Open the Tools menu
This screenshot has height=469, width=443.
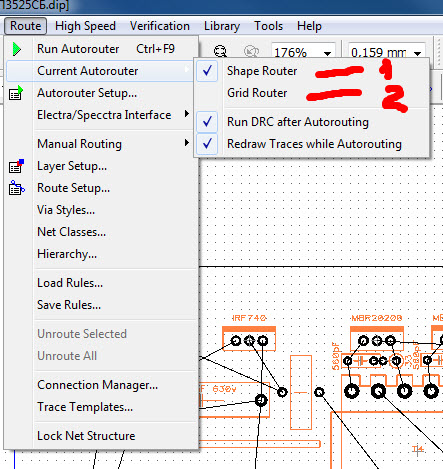(268, 26)
